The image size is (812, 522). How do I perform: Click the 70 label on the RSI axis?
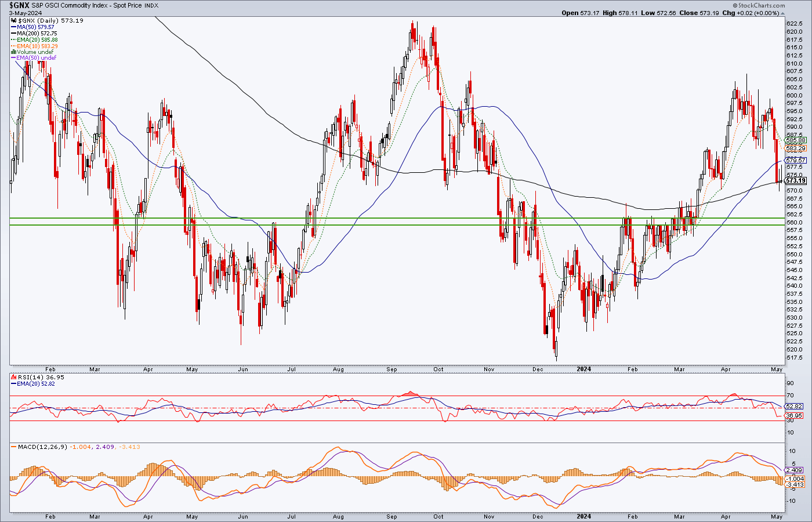coord(790,396)
